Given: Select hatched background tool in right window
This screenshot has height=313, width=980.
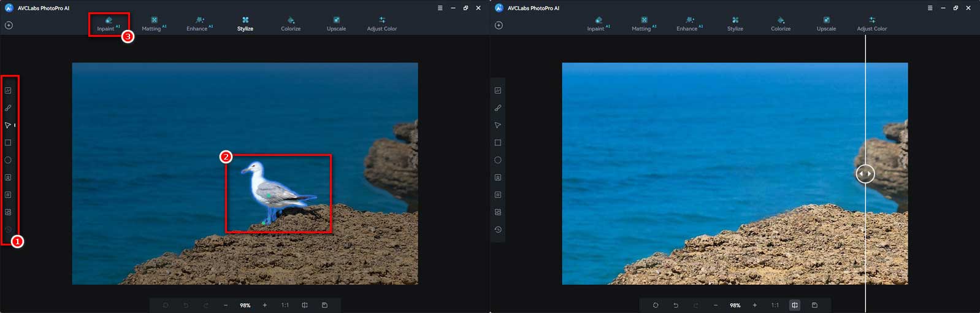Looking at the screenshot, I should (x=498, y=195).
